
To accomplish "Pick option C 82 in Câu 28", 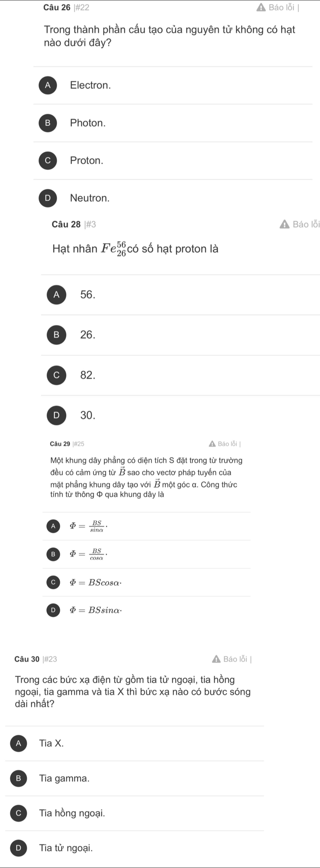I will (180, 375).
